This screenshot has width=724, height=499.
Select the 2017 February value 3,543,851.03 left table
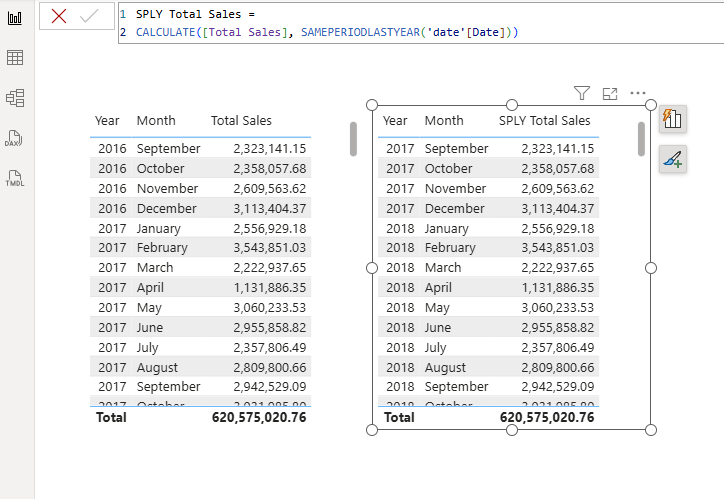(x=270, y=248)
